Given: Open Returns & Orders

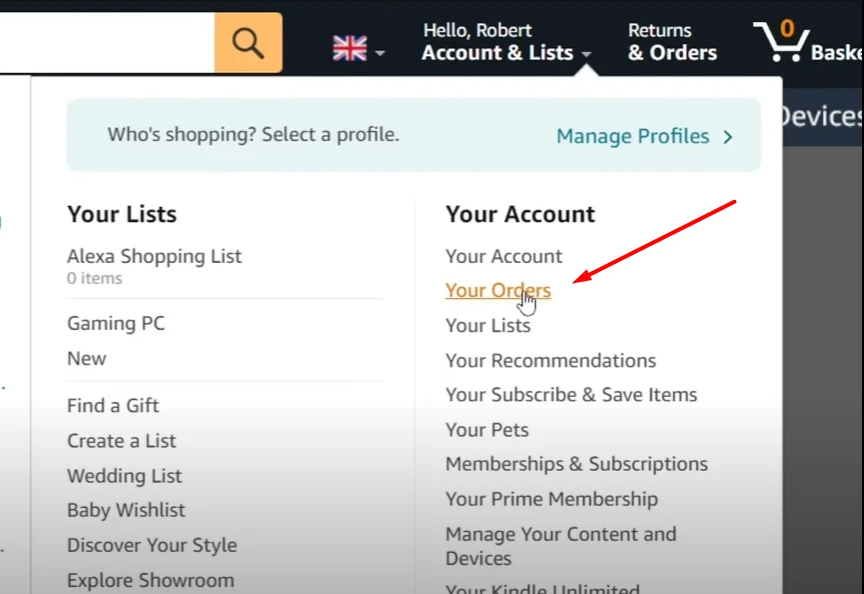Looking at the screenshot, I should (x=672, y=42).
